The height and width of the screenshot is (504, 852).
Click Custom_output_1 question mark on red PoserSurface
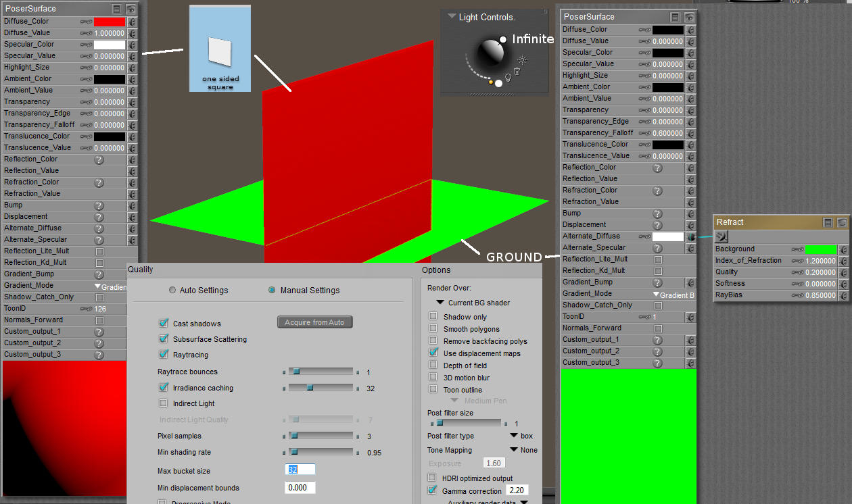(99, 332)
